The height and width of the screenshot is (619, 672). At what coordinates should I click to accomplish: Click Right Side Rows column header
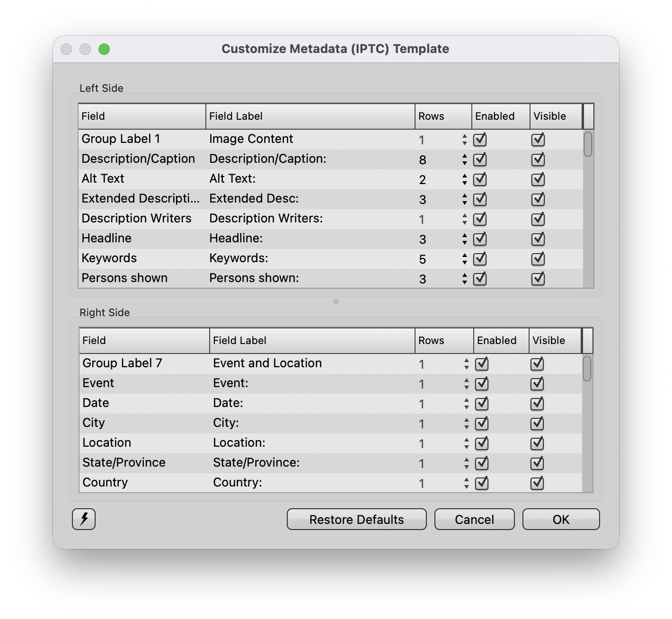(444, 340)
